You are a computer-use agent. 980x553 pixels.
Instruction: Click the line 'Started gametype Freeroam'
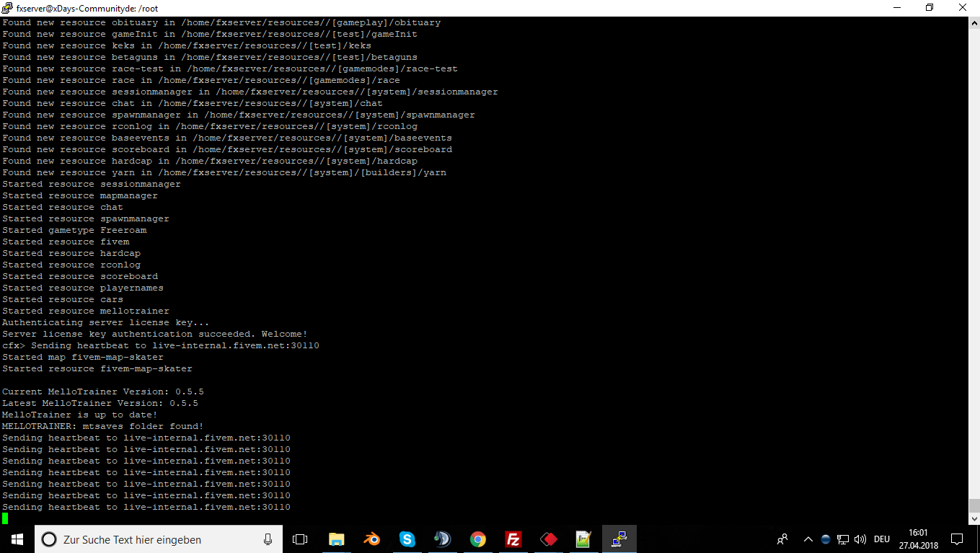click(x=74, y=230)
